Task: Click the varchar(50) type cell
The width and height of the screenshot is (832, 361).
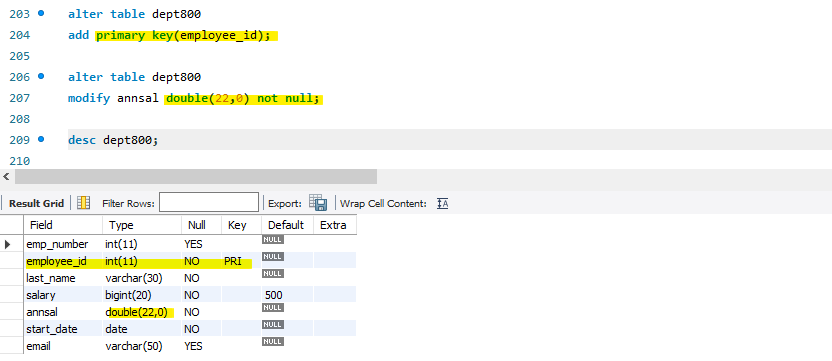Action: tap(142, 346)
